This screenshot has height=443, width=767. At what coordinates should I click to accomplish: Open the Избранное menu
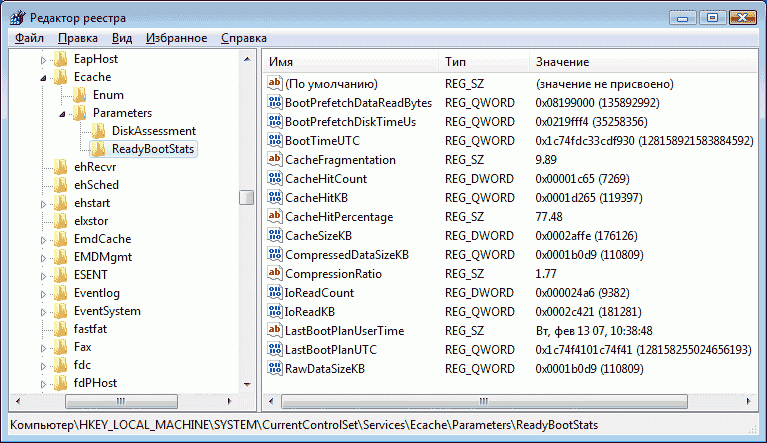pos(177,38)
